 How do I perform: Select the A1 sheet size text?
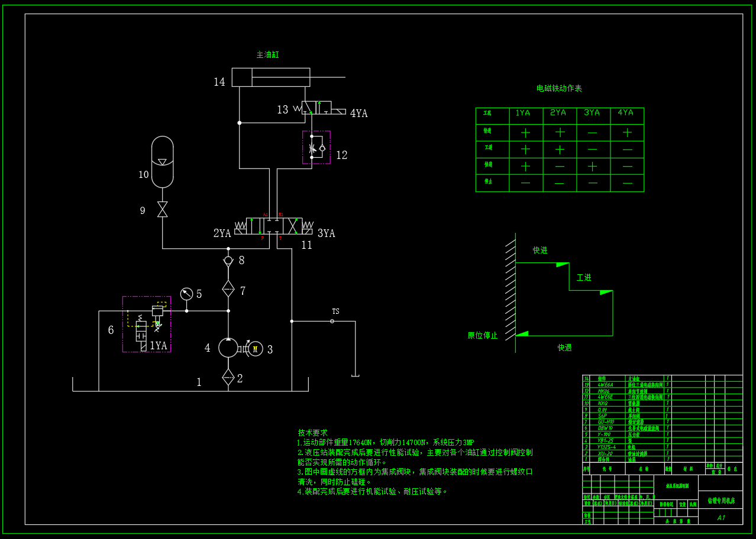[721, 518]
